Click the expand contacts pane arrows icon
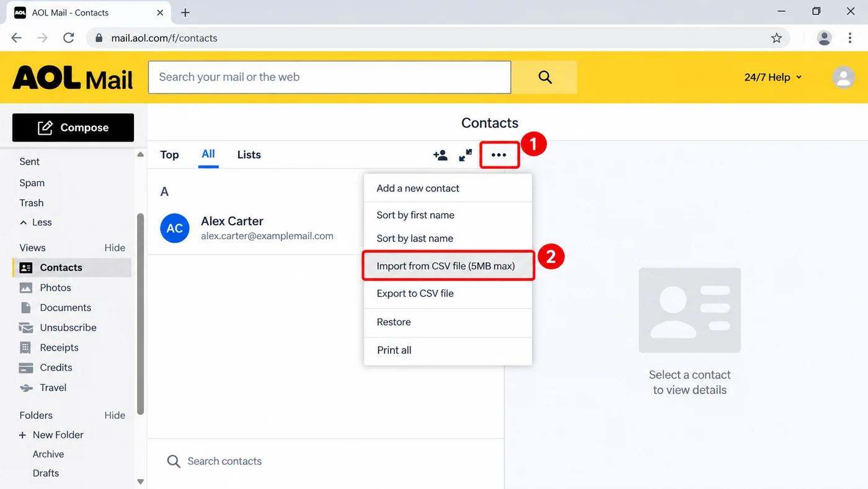Screen dimensions: 868x489 click(x=466, y=155)
